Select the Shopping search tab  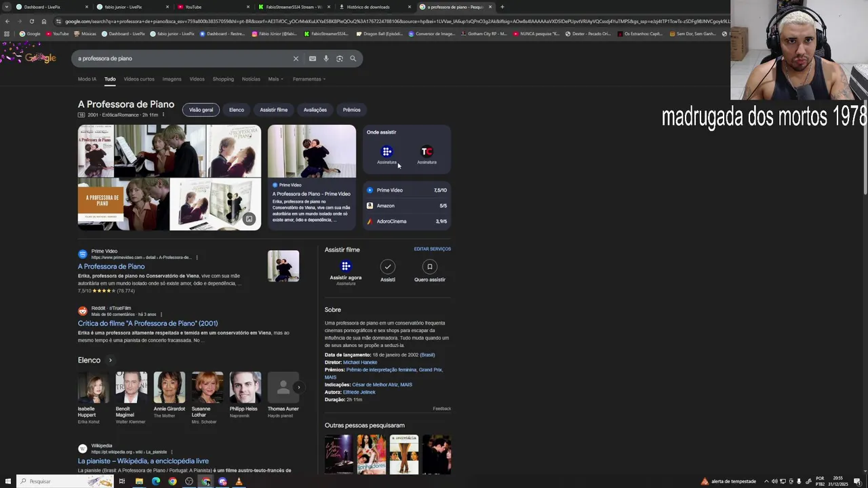[x=223, y=79]
